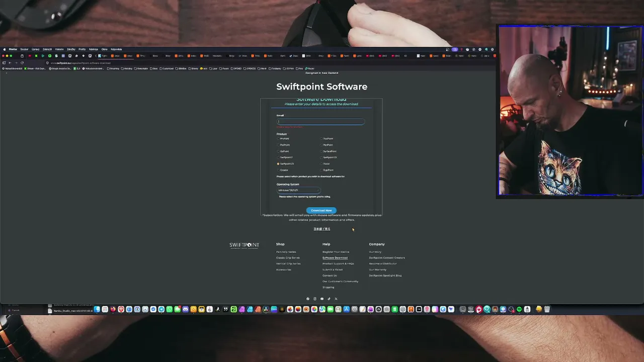Image resolution: width=644 pixels, height=362 pixels.
Task: Reload the page with the refresh icon
Action: 22,63
